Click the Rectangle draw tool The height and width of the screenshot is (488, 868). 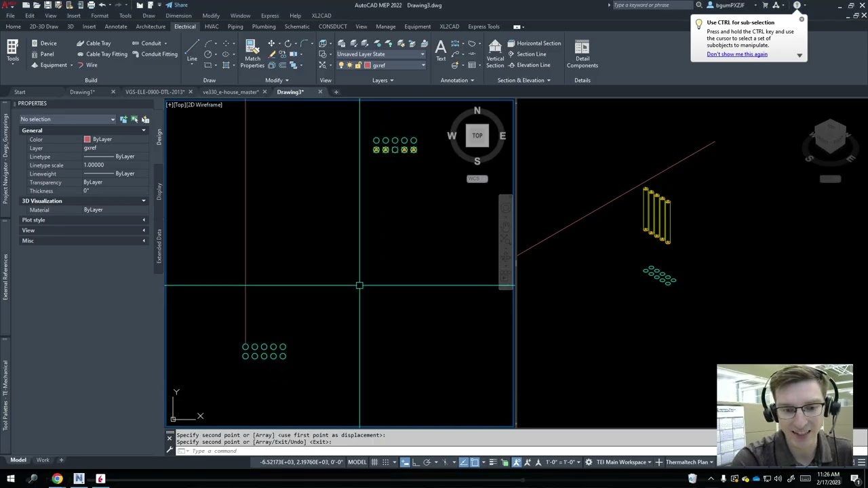[208, 65]
